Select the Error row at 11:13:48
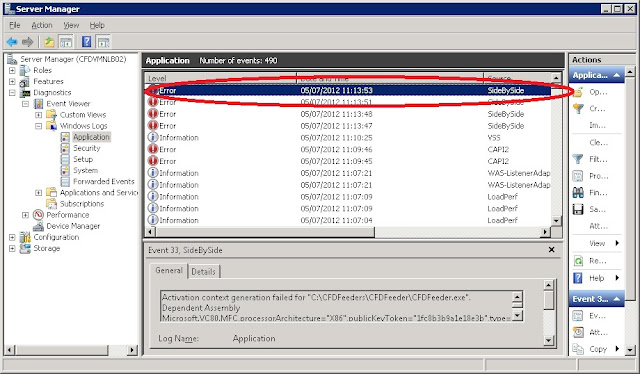Viewport: 640px width, 374px height. coord(348,114)
